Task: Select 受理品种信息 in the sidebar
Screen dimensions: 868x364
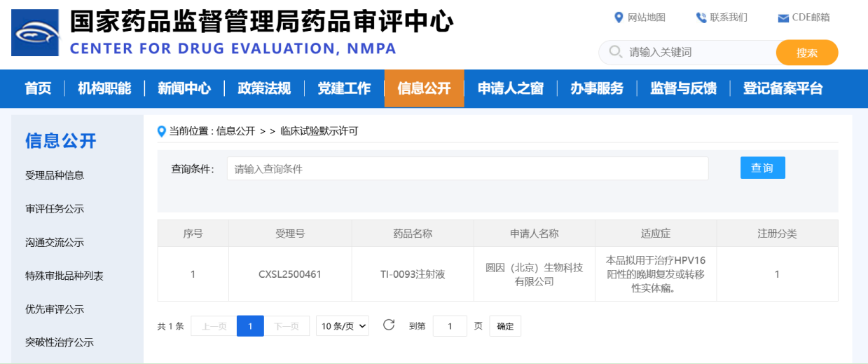Action: [55, 175]
